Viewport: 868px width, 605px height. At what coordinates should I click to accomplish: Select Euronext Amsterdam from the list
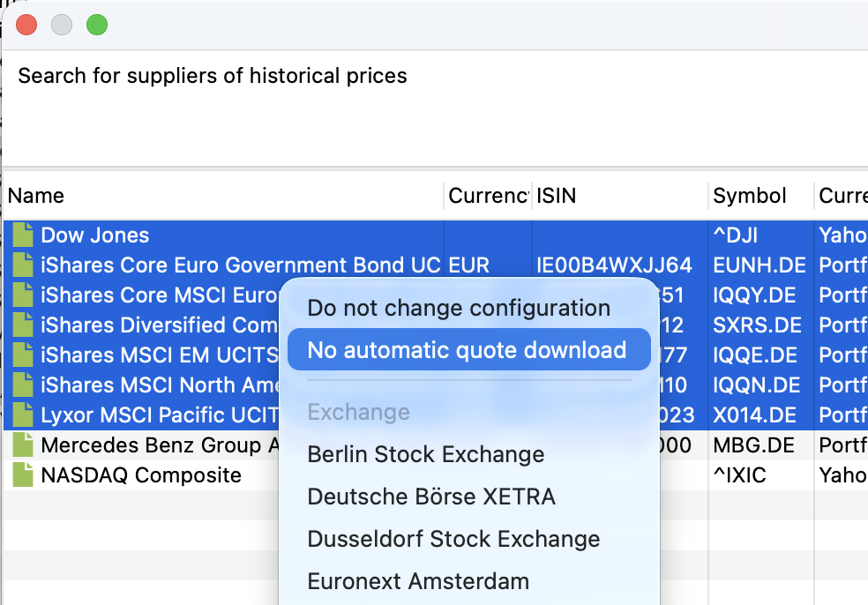pyautogui.click(x=418, y=581)
